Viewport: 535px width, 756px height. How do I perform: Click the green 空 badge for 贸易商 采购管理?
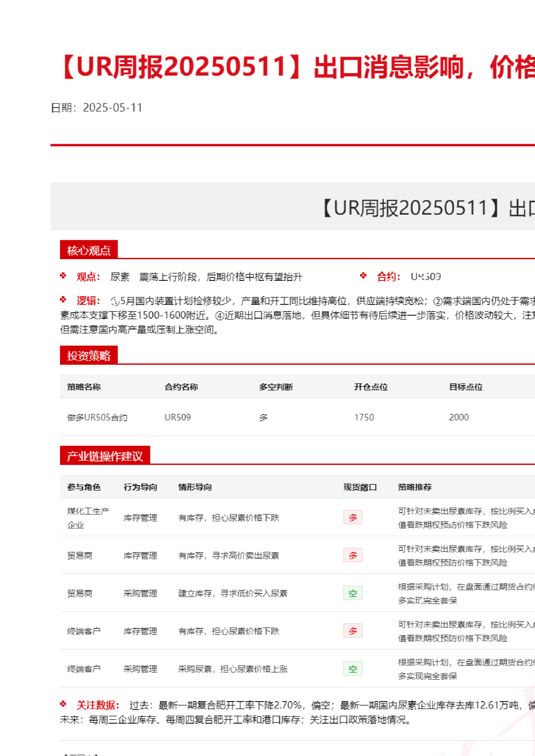click(353, 593)
